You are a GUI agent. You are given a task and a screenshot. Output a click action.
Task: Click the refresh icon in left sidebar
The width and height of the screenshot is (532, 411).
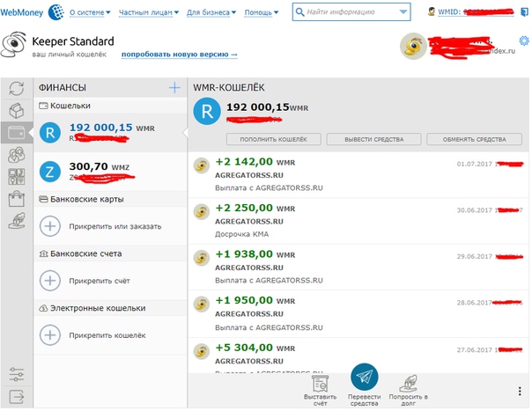click(16, 89)
